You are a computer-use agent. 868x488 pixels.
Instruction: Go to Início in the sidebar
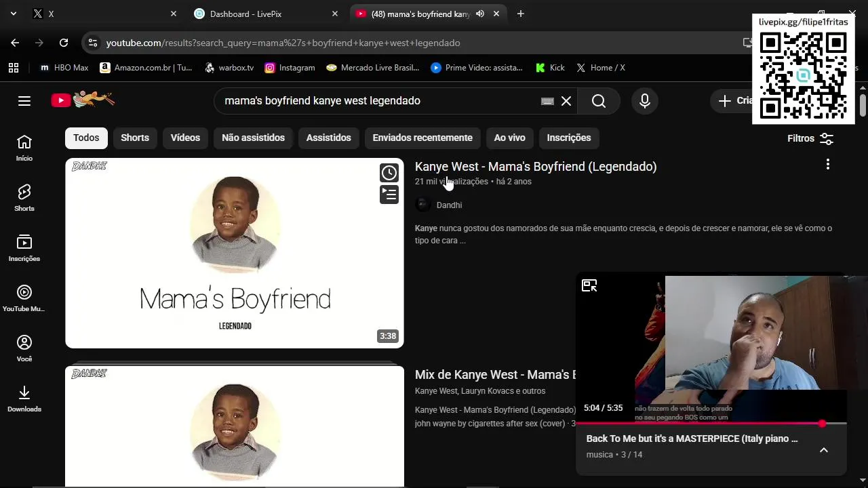[24, 148]
